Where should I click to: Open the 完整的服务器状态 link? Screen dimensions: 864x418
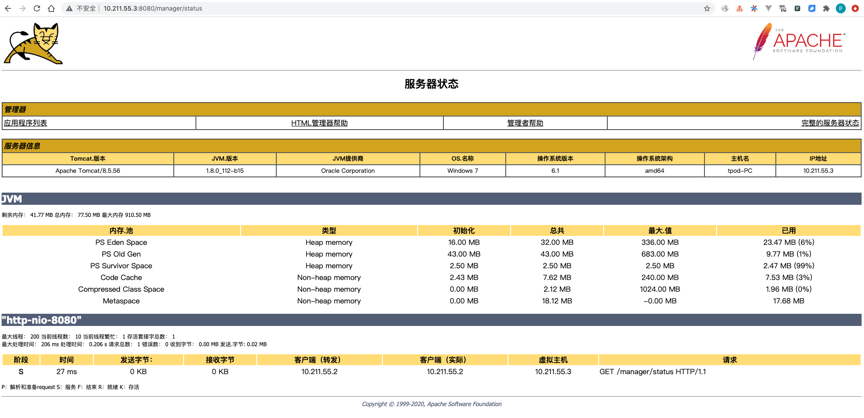[x=829, y=123]
